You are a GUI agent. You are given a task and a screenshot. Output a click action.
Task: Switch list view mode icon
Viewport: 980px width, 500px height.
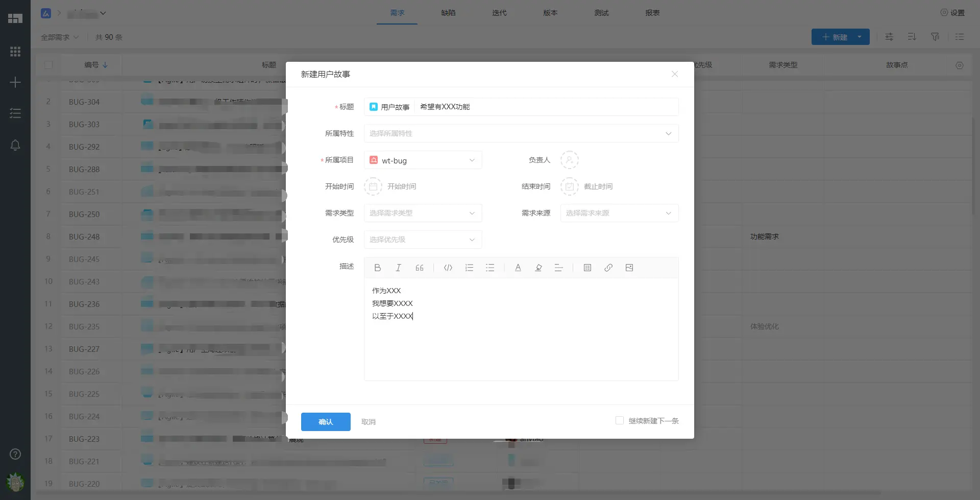[x=960, y=37]
